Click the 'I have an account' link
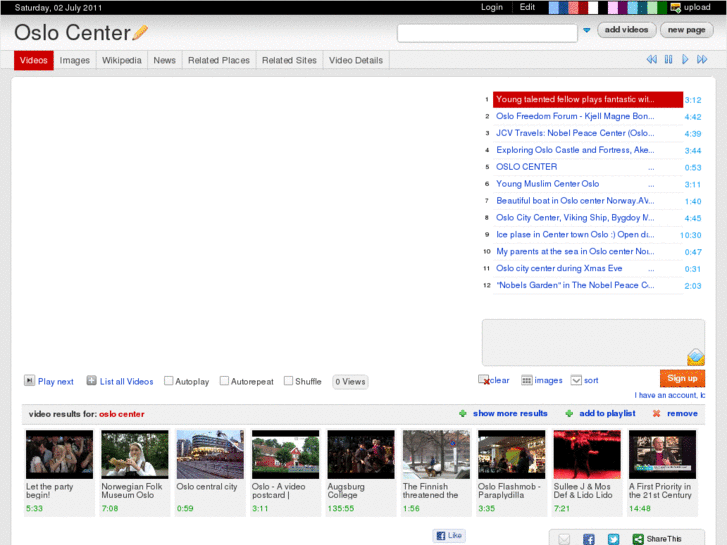This screenshot has height=545, width=727. pyautogui.click(x=670, y=395)
